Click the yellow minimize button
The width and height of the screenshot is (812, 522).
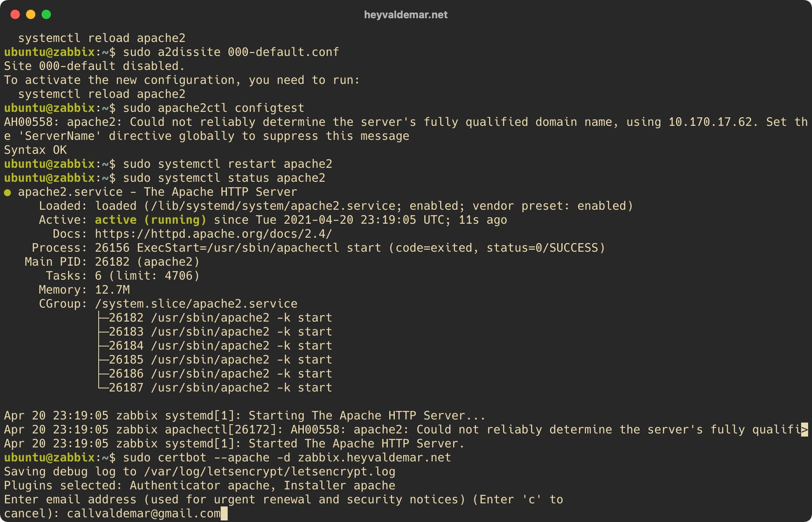point(31,15)
